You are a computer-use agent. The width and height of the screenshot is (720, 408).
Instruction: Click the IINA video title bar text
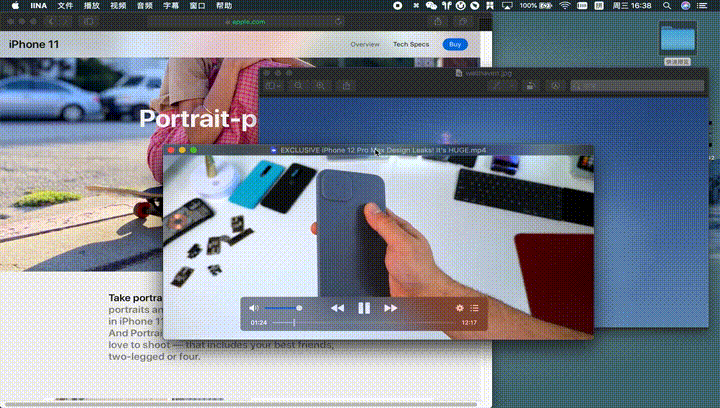[x=383, y=150]
